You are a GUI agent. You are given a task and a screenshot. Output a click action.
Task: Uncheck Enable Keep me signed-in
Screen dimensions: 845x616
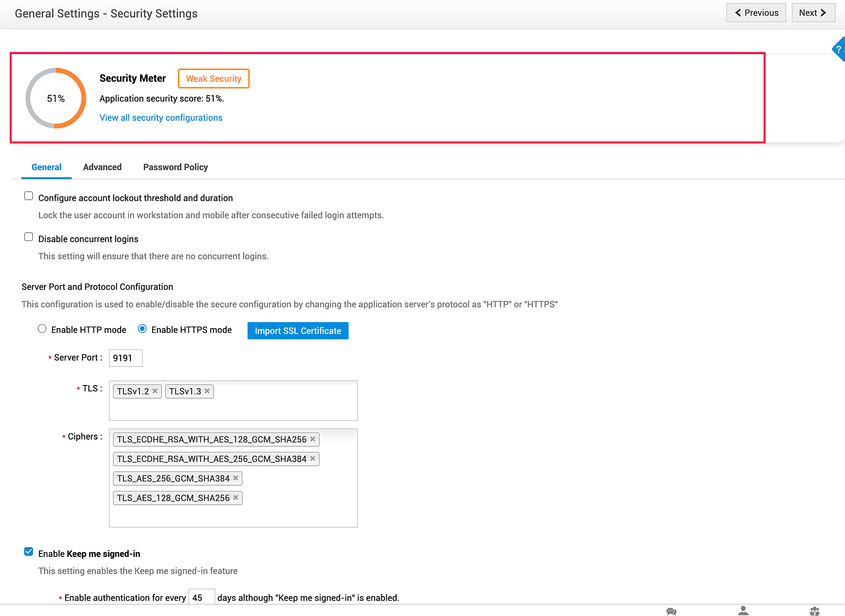(29, 552)
